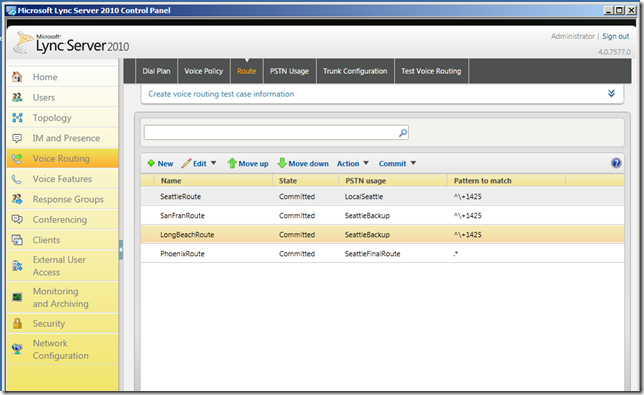
Task: Open help using the blue question mark icon
Action: 616,163
